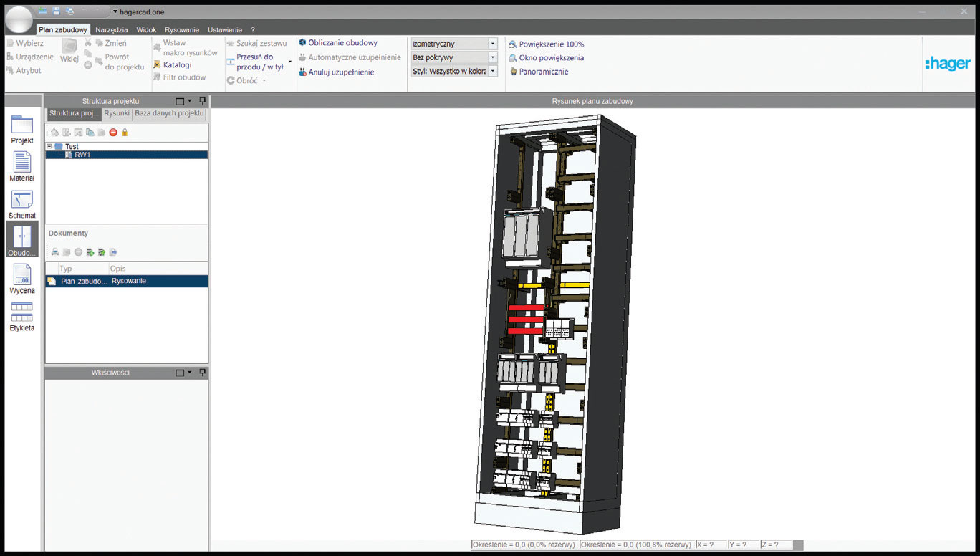Click the red delete icon in project toolbar
The image size is (980, 556).
[113, 132]
